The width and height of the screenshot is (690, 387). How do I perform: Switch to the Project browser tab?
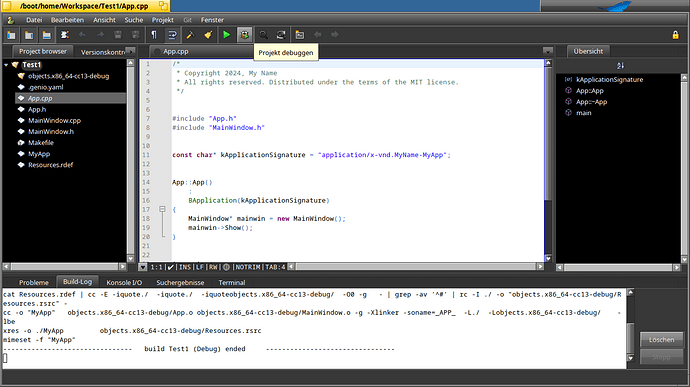click(x=43, y=52)
